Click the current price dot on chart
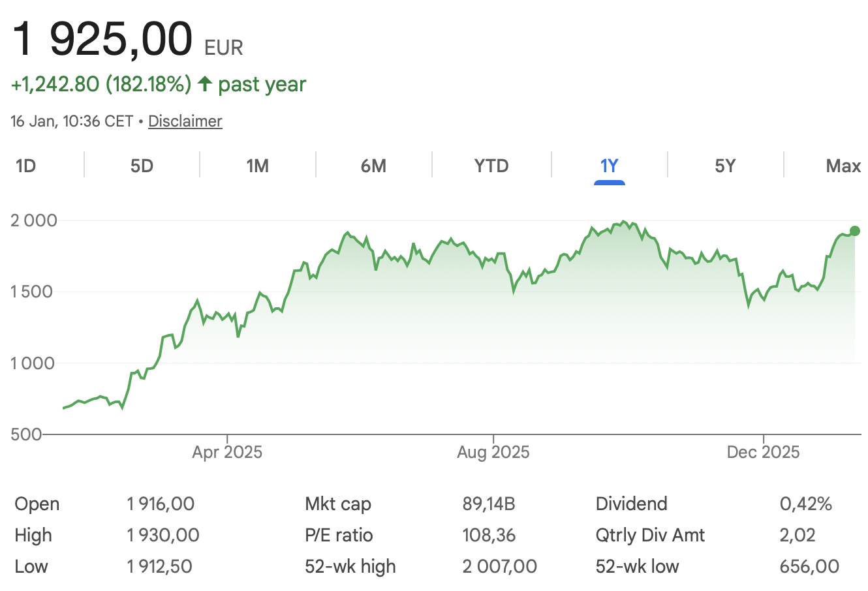The width and height of the screenshot is (868, 591). tap(855, 231)
